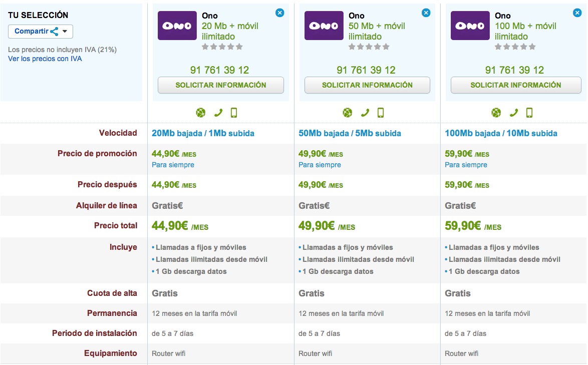Click the internet globe icon under the 20 Mb plan
The image size is (588, 365).
[x=201, y=113]
